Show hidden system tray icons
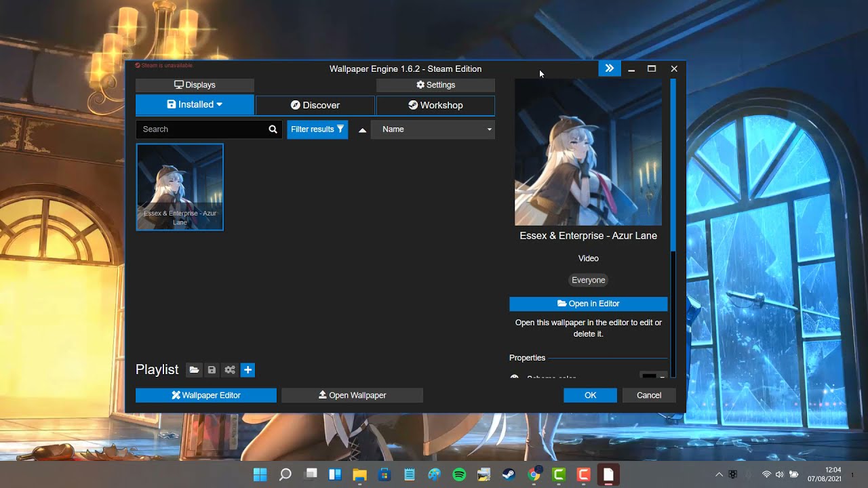Viewport: 868px width, 488px height. point(719,474)
